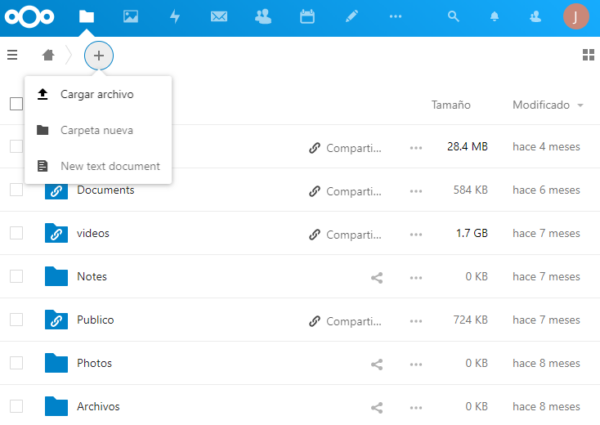Click Documents shared folder icon
The image size is (600, 425).
pos(56,191)
